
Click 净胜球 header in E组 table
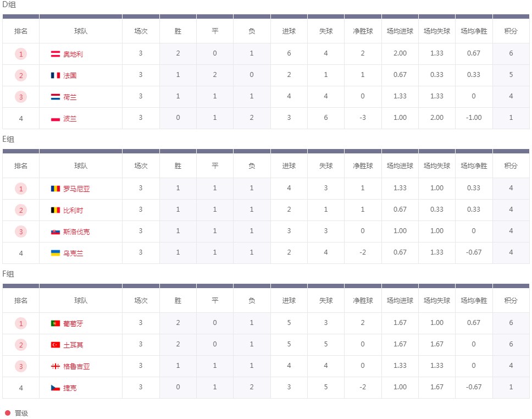[363, 166]
